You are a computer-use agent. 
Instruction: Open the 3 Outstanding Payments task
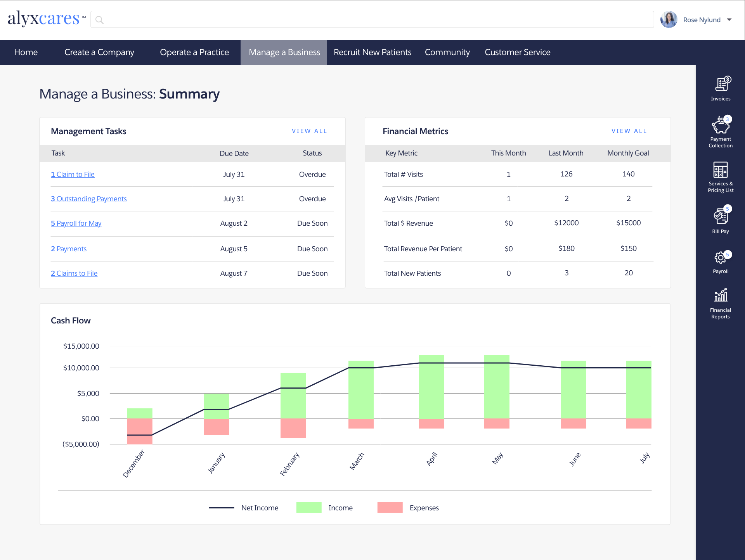(x=89, y=199)
